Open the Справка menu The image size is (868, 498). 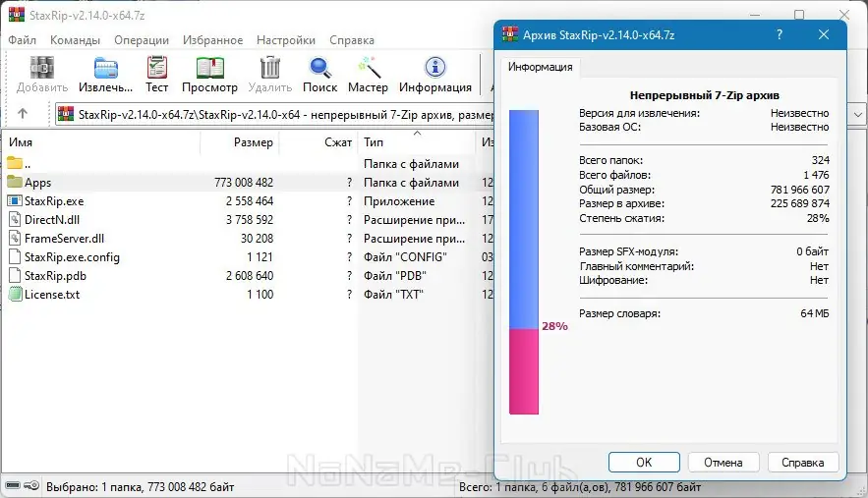tap(352, 40)
